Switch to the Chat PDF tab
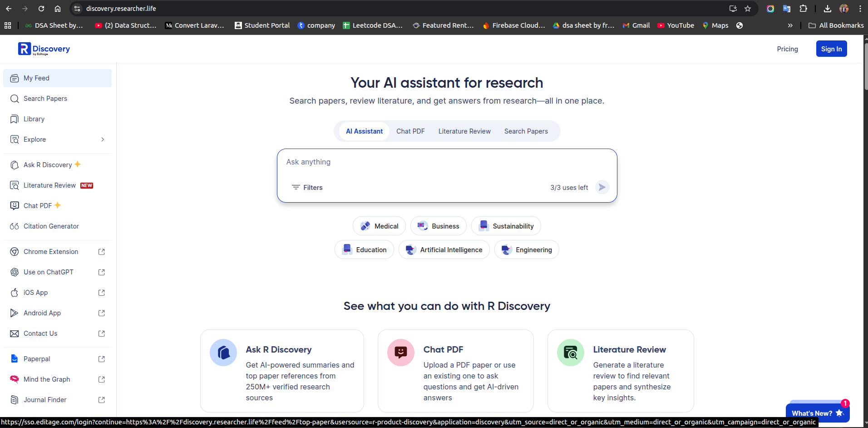Screen dimensions: 868x428 [410, 131]
